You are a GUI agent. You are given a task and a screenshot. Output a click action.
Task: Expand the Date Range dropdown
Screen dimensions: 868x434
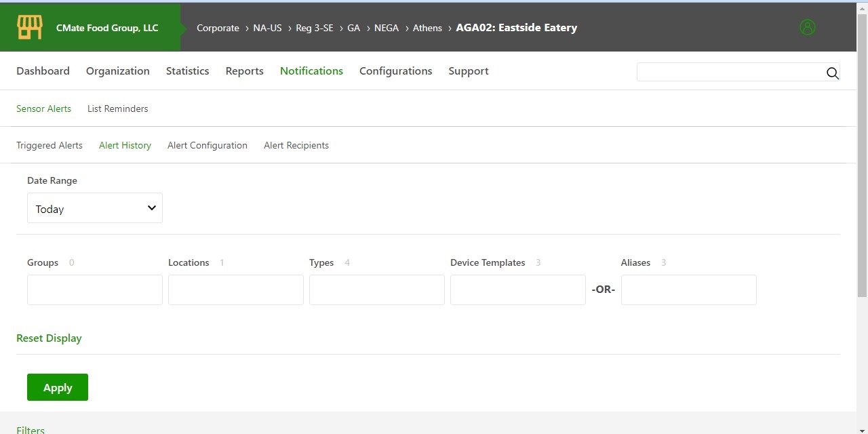(x=95, y=208)
